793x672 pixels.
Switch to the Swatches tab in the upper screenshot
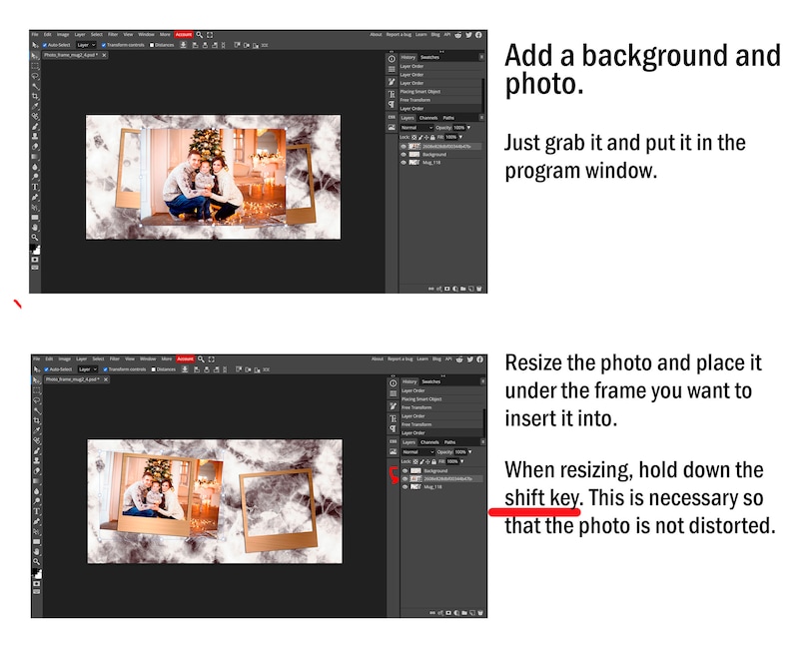pos(429,57)
